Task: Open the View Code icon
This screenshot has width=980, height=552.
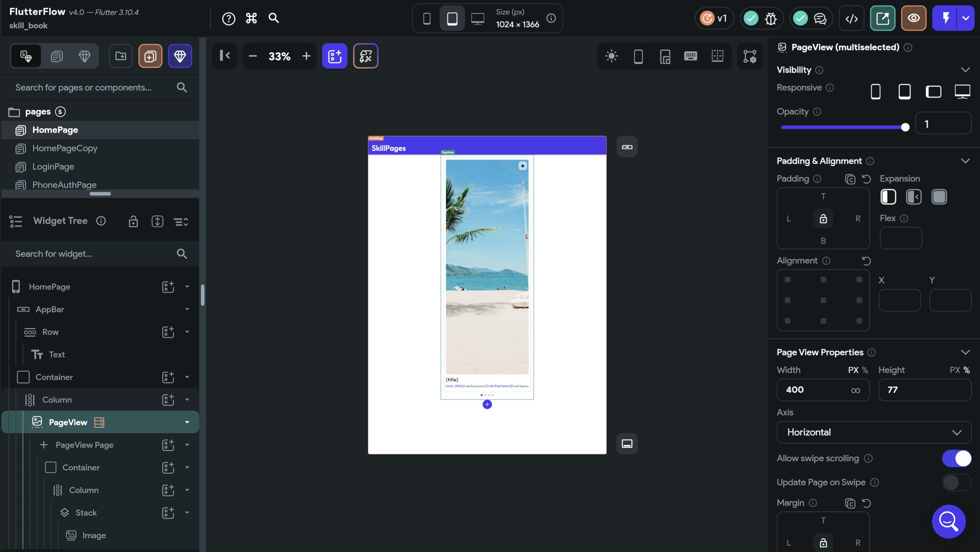Action: pyautogui.click(x=851, y=18)
